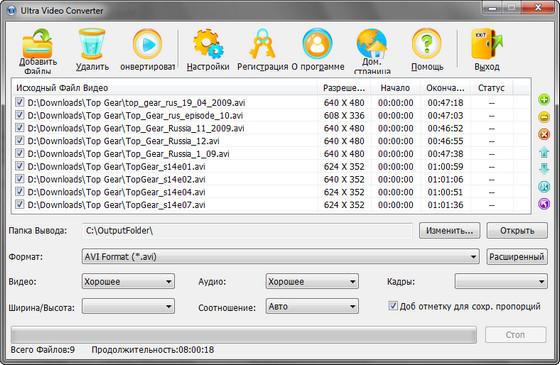This screenshot has height=365, width=560.
Task: Click the red X side icon
Action: pyautogui.click(x=544, y=135)
